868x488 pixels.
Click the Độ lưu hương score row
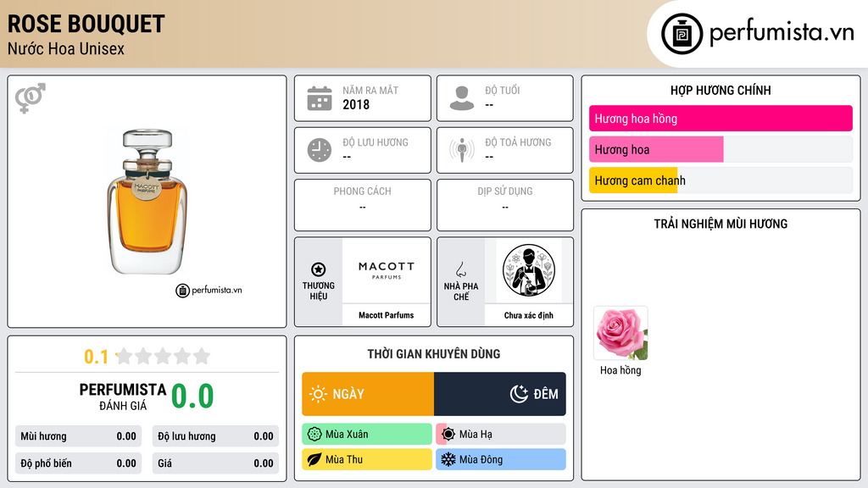(x=215, y=436)
